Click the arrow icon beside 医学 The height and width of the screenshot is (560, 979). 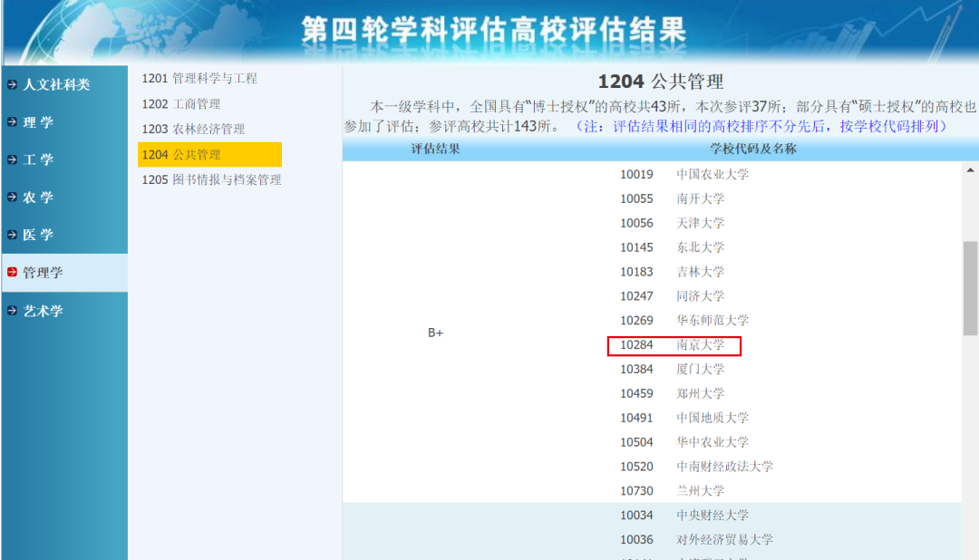(12, 234)
